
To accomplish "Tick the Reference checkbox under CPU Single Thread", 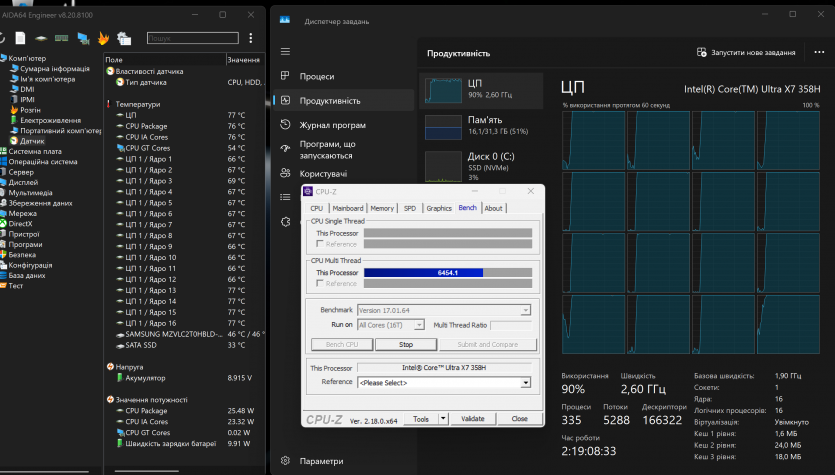I will (320, 244).
